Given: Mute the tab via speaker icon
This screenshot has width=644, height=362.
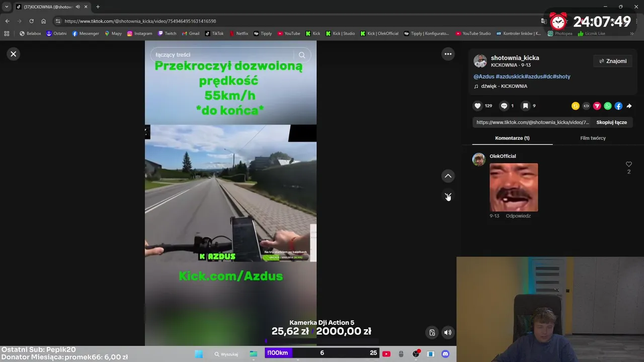Looking at the screenshot, I should pos(77,7).
